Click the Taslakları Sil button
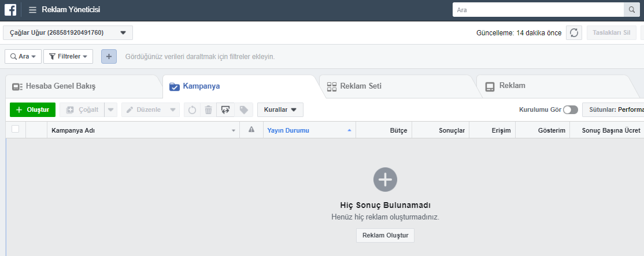 click(612, 33)
